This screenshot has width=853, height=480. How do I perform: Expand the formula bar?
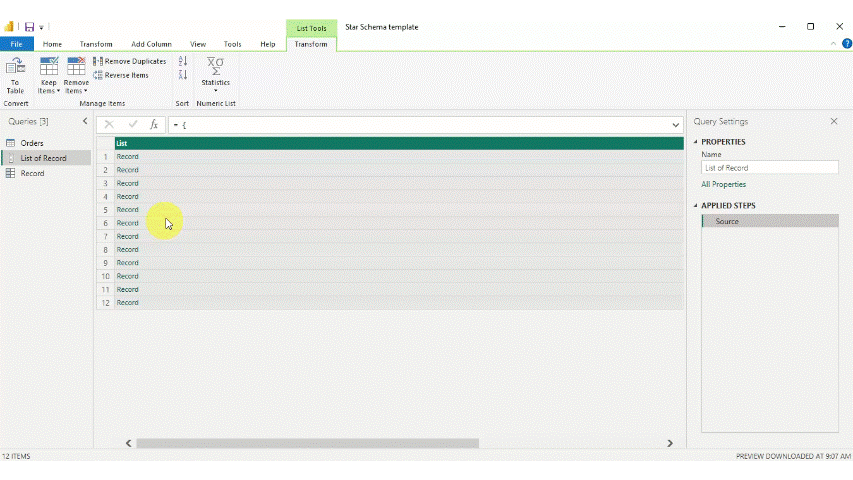(676, 125)
